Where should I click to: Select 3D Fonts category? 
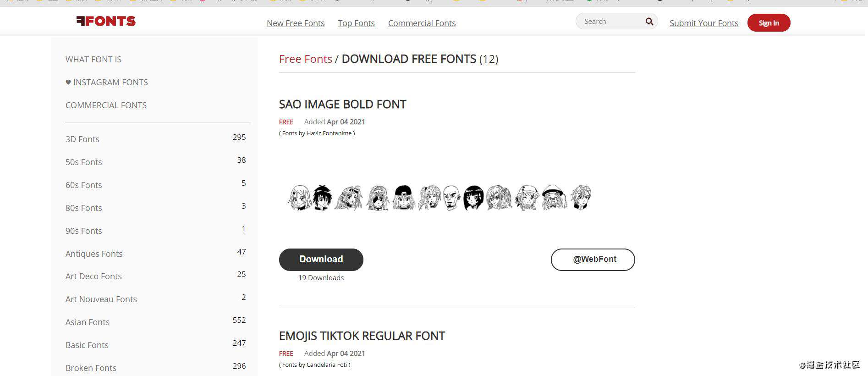82,139
